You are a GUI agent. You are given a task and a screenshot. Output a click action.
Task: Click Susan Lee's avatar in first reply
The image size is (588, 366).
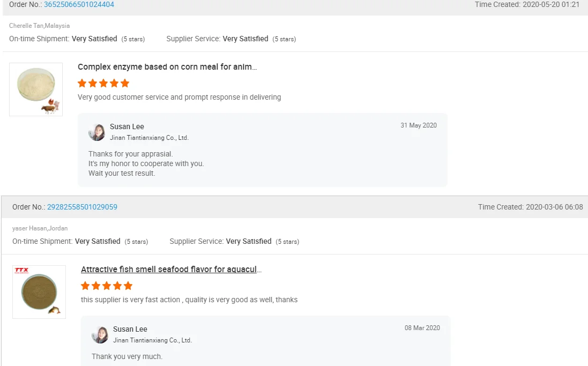(97, 132)
